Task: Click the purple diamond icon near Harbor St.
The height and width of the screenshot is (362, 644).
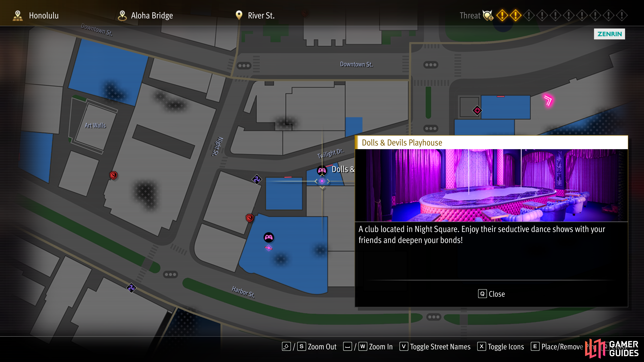Action: tap(131, 288)
